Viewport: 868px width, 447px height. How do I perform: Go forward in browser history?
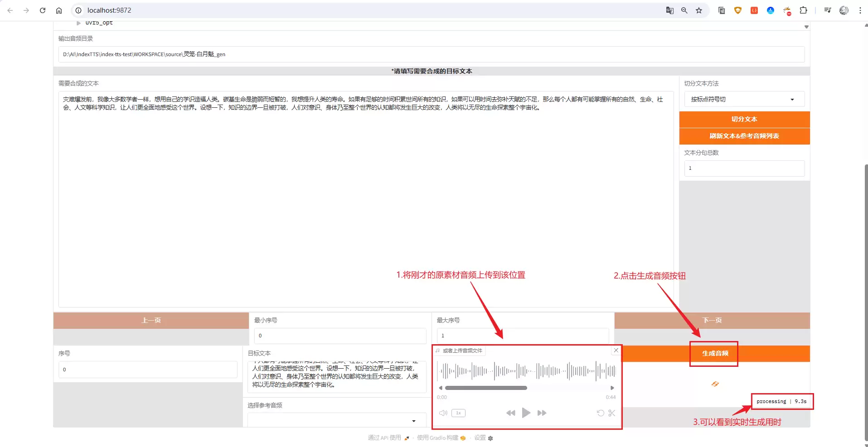(26, 10)
